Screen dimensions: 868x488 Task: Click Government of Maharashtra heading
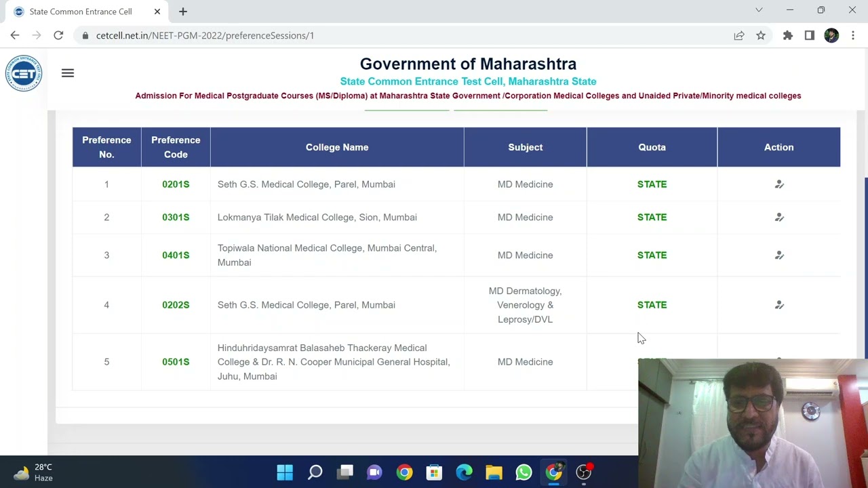click(x=468, y=64)
